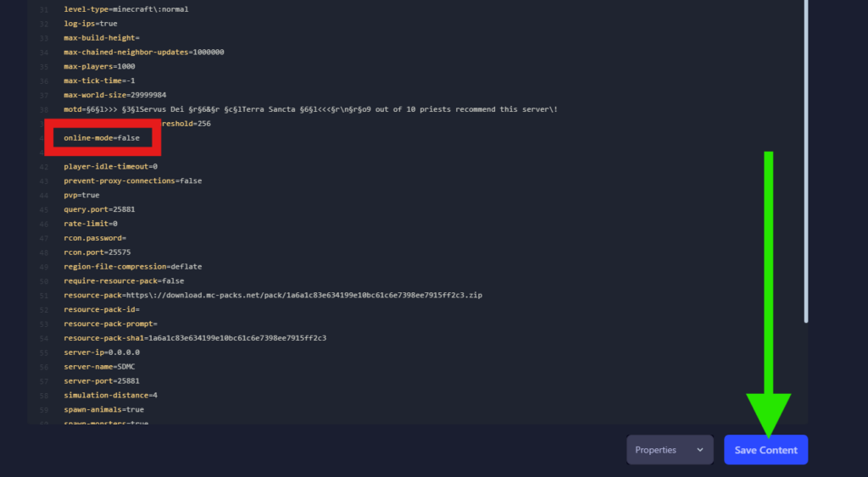Click the Save Content button
This screenshot has width=868, height=477.
[x=765, y=450]
